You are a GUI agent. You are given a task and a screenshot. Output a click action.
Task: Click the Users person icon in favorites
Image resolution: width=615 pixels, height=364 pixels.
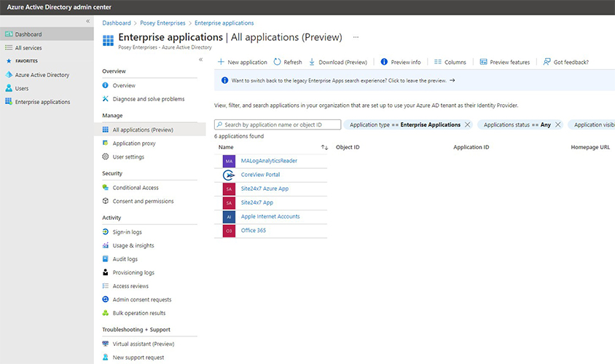click(9, 88)
